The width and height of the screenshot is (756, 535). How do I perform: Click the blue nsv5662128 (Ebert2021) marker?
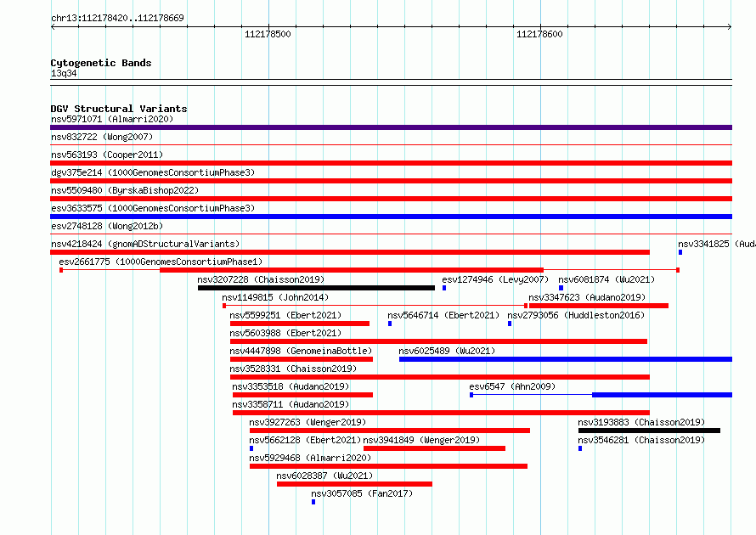[x=251, y=448]
